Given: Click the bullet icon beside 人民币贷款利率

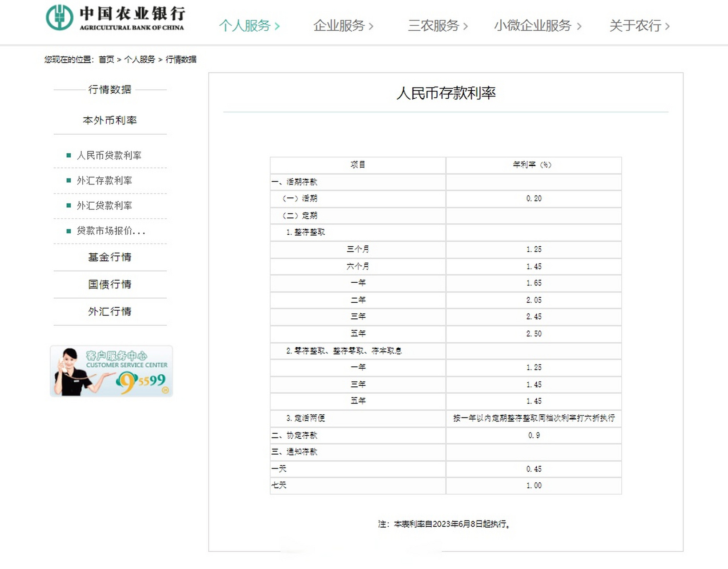Looking at the screenshot, I should 68,155.
